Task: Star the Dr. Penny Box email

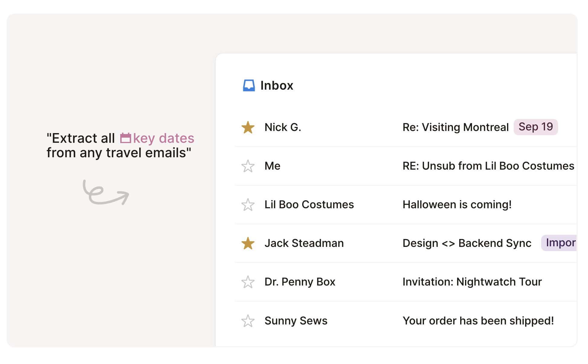Action: point(248,282)
